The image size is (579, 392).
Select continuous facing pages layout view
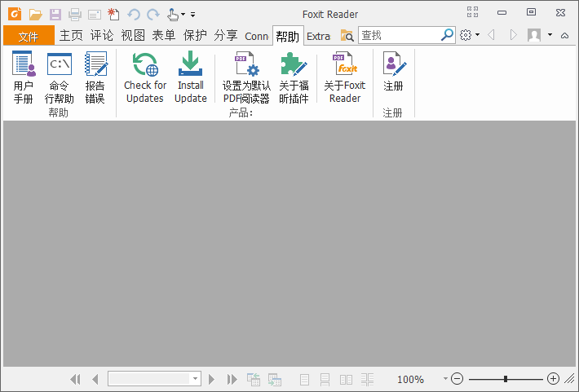click(368, 380)
